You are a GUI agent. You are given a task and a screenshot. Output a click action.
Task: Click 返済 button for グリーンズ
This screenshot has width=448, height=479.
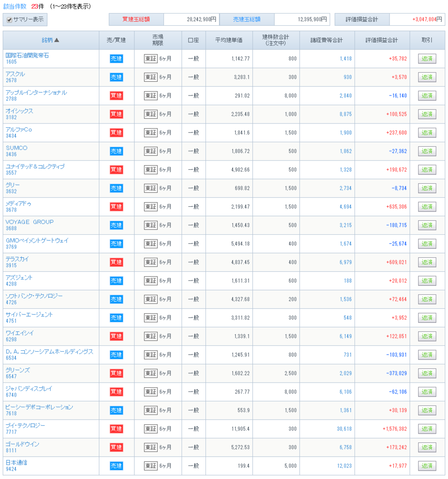pyautogui.click(x=427, y=373)
